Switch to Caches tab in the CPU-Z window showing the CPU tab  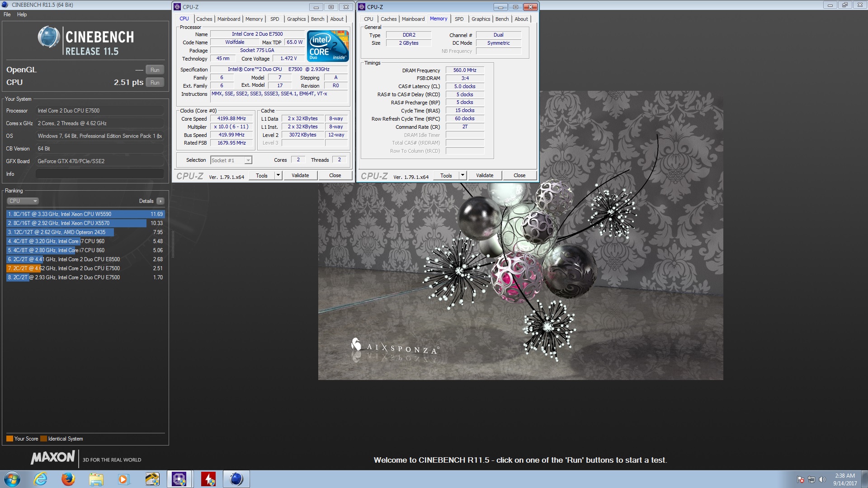[204, 19]
